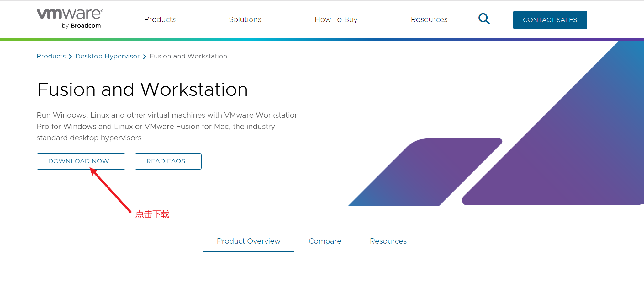Open the How To Buy menu

click(x=336, y=19)
